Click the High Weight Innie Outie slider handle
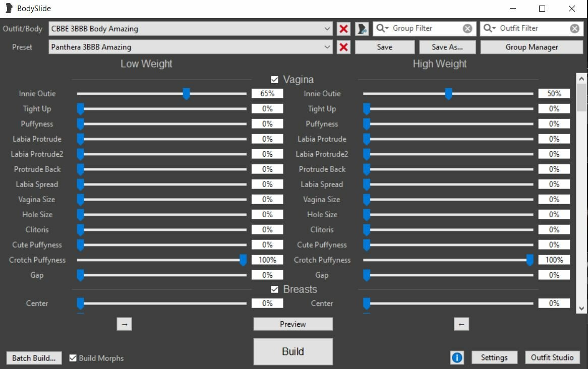Screen dimensions: 588x369 pyautogui.click(x=448, y=94)
